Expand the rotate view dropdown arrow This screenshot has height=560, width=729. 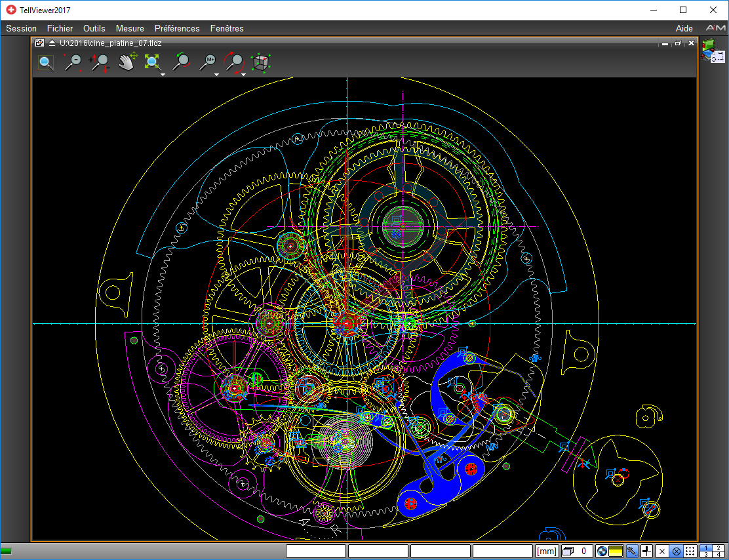243,74
